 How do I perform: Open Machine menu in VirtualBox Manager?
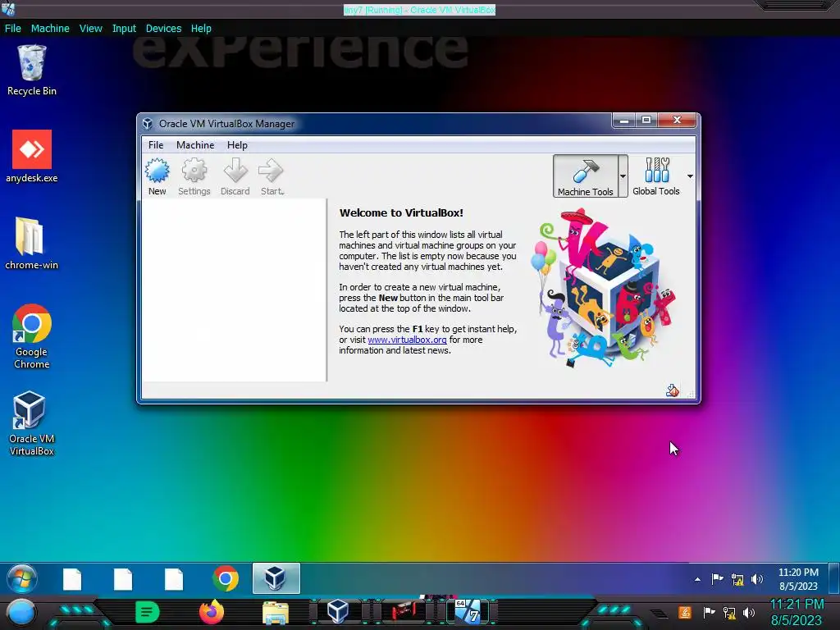(x=195, y=145)
